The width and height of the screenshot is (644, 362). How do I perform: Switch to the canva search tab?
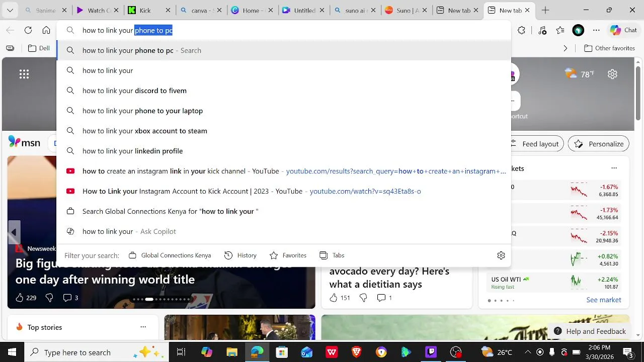200,10
